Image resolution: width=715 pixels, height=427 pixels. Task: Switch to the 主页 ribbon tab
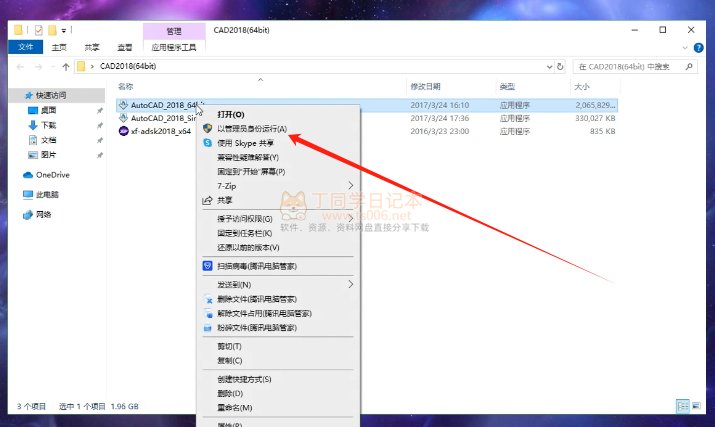tap(59, 47)
